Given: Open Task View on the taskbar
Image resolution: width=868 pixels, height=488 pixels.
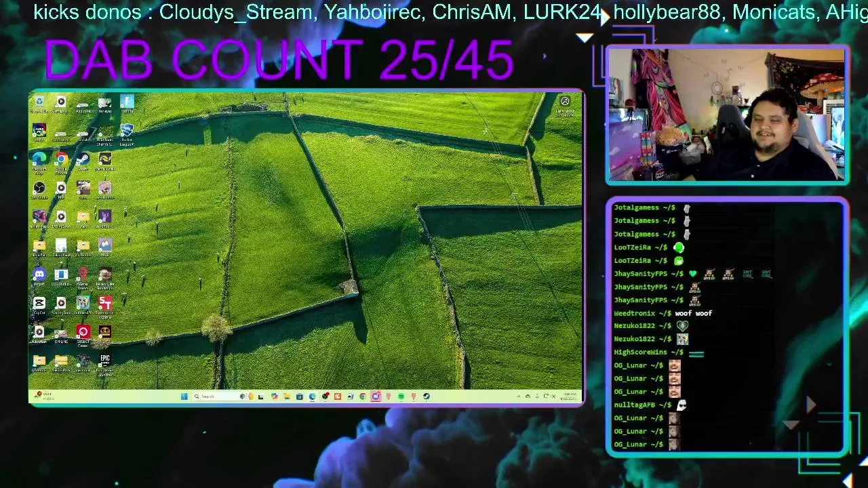Looking at the screenshot, I should (260, 396).
